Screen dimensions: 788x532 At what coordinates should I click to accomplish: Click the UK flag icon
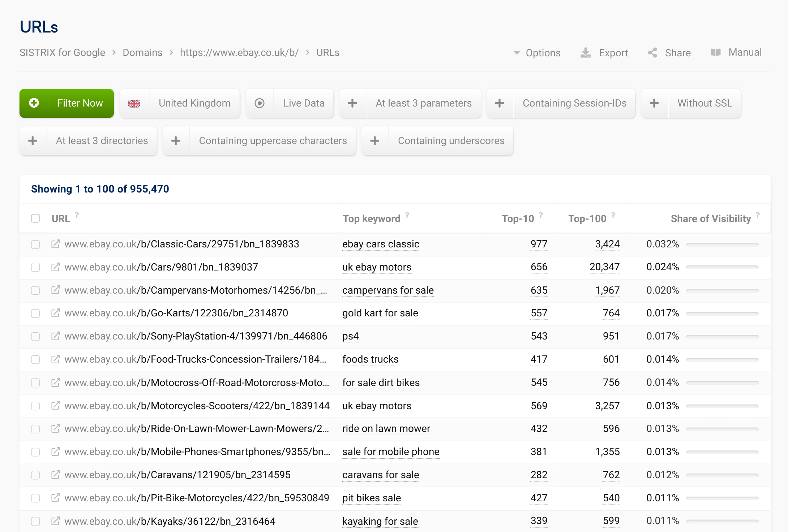(134, 104)
